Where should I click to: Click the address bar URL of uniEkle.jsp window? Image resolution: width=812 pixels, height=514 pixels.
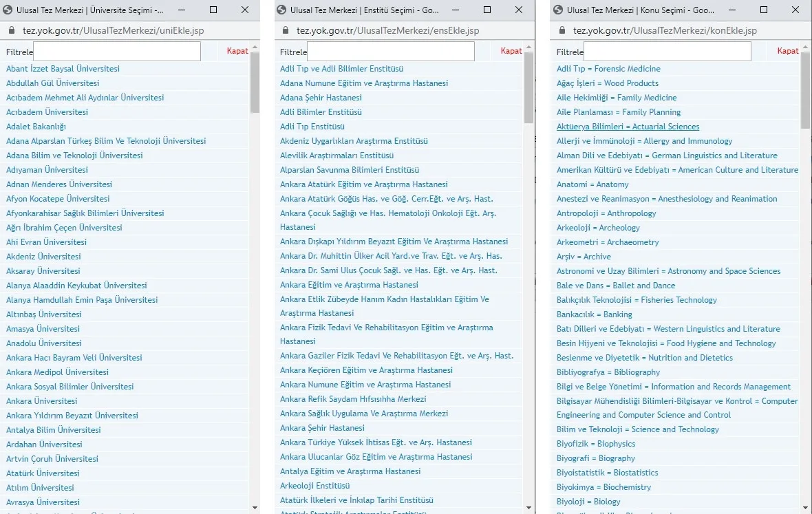[114, 30]
